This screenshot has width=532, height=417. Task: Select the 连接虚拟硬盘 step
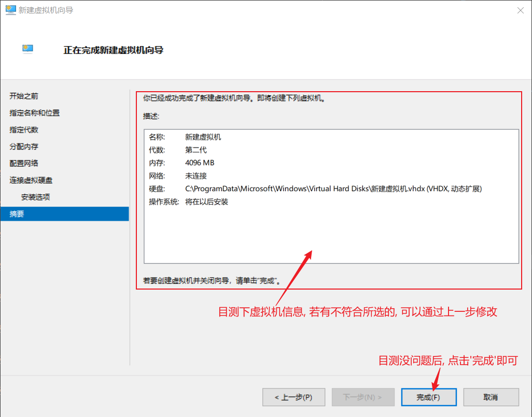[31, 180]
